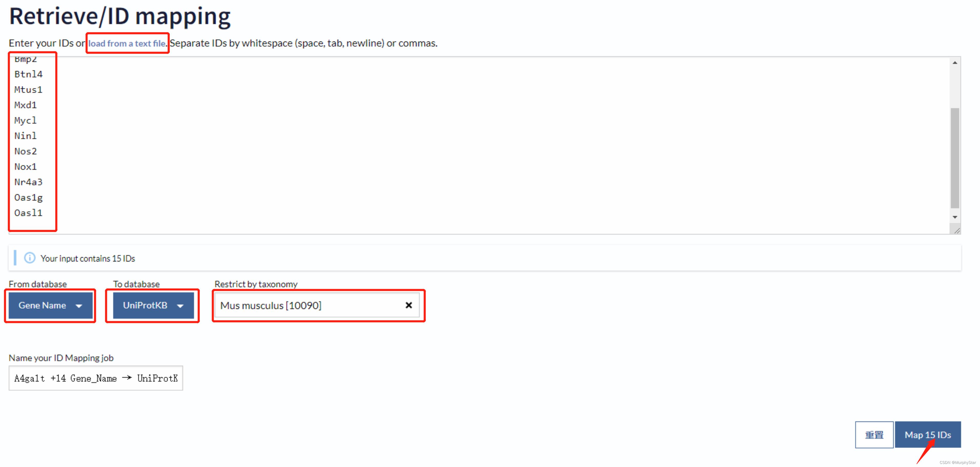
Task: Click the 'load from a text file' link
Action: (x=127, y=43)
